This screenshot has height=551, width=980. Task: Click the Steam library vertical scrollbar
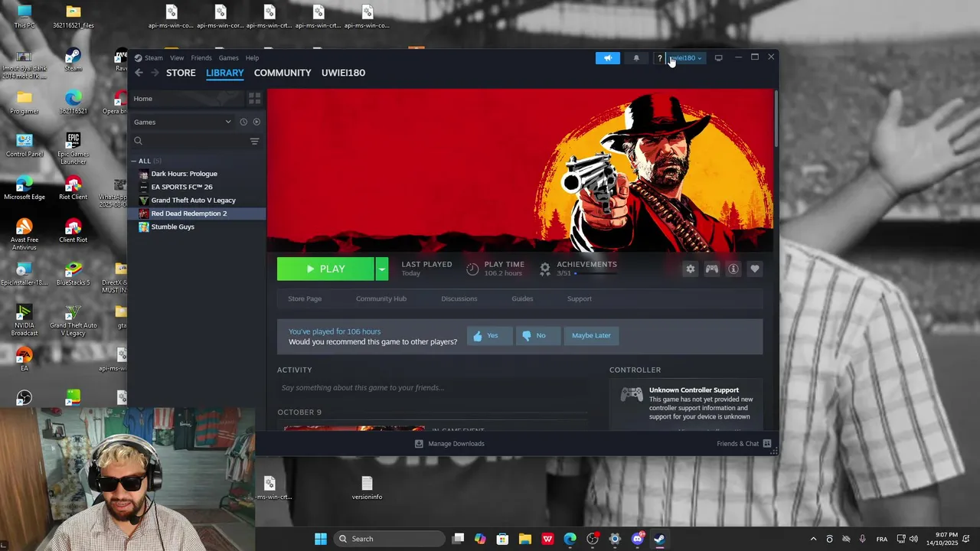(x=776, y=119)
